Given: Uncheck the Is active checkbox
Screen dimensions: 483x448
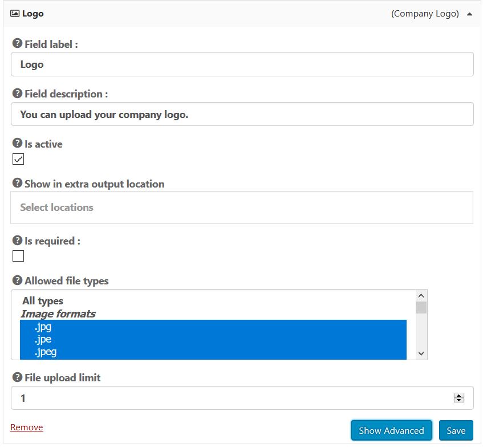Looking at the screenshot, I should [x=18, y=159].
